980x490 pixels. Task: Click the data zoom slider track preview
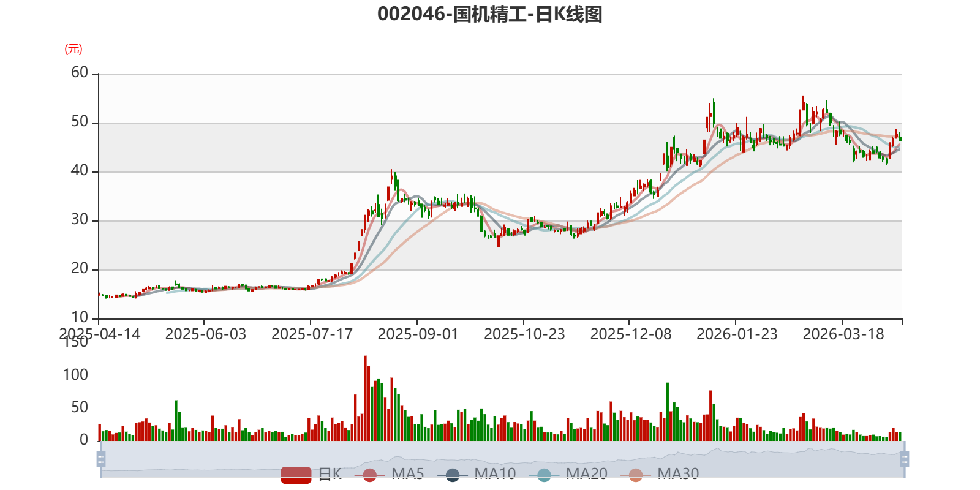click(x=502, y=459)
